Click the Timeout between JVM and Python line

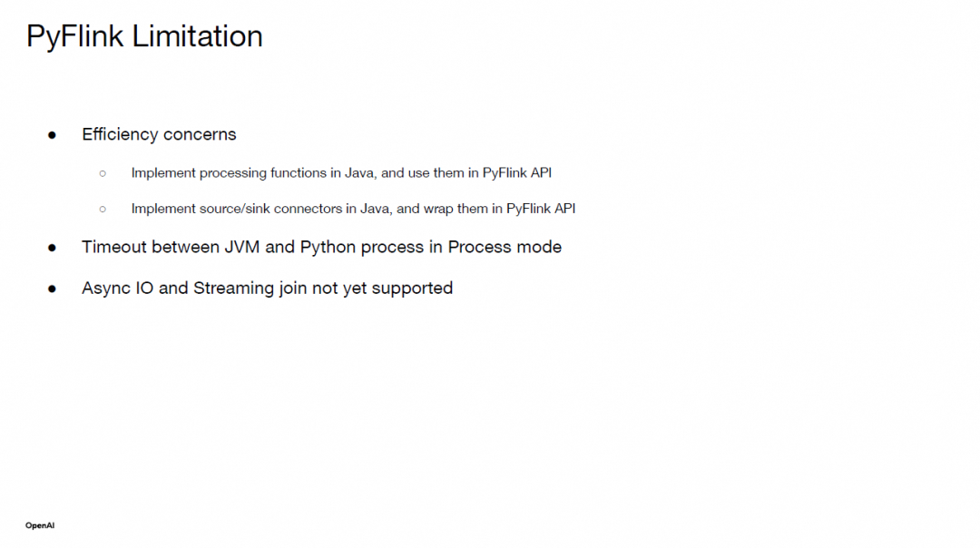click(321, 247)
